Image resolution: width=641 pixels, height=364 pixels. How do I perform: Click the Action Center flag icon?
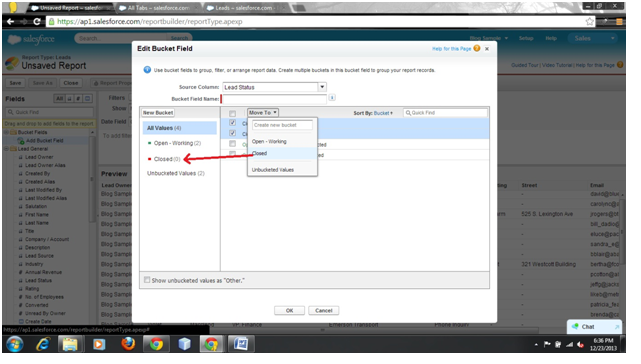(547, 345)
